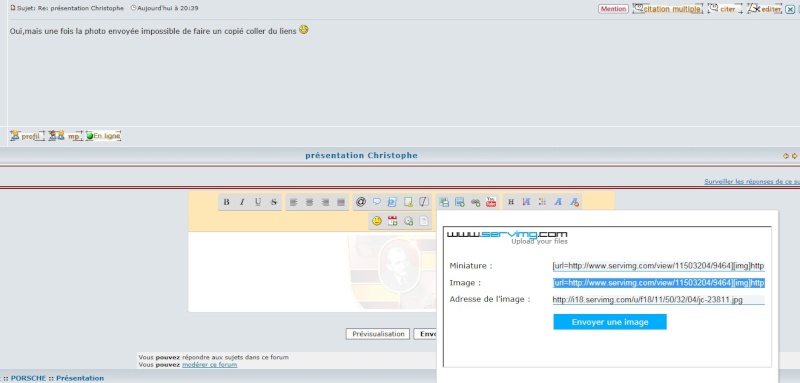The height and width of the screenshot is (383, 800).
Task: Click the YouTube video insert icon
Action: click(x=491, y=202)
